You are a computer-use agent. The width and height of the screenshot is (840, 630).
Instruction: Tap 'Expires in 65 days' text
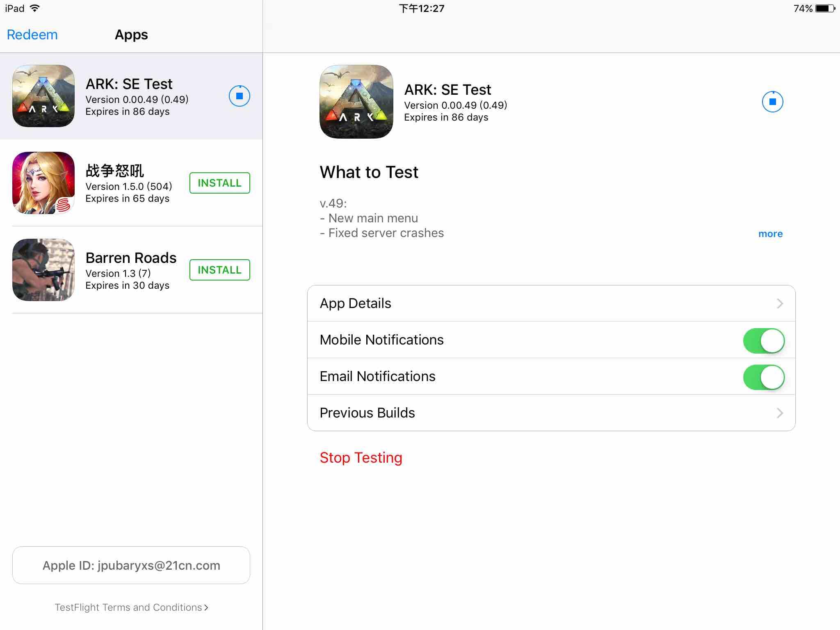(x=128, y=199)
